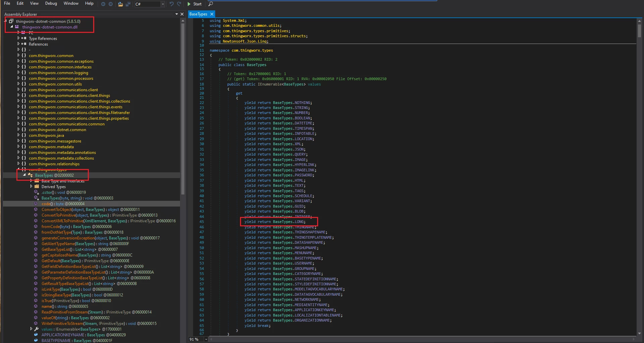Click the .cctor() static constructor icon
The height and width of the screenshot is (343, 644).
36,192
